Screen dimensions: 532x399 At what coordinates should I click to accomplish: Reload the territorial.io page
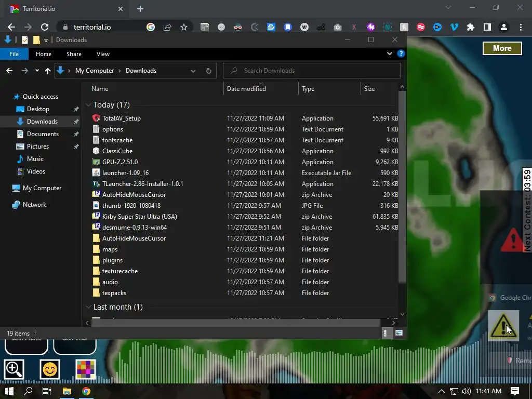point(45,27)
